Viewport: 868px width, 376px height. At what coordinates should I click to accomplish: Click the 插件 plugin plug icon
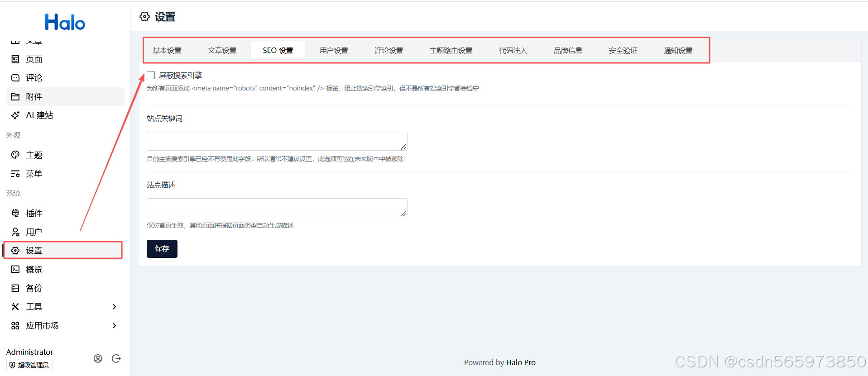15,213
